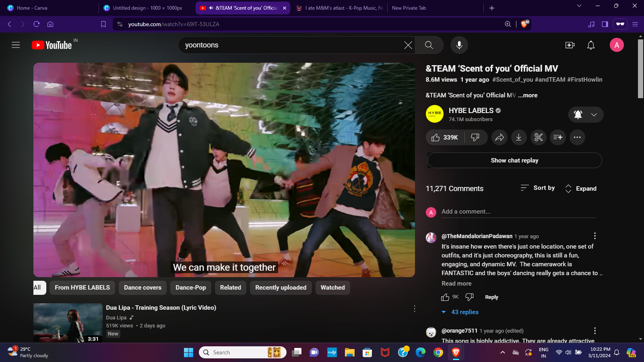Viewport: 644px width, 362px height.
Task: Open options for Dua Lipa video
Action: 415,309
